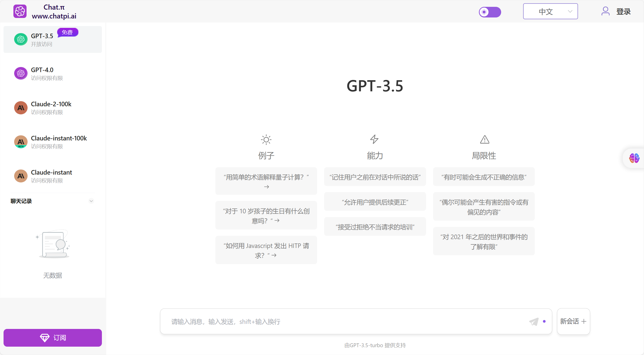Screen dimensions: 644x355
Task: Click the Claude-instant-100k beta icon
Action: [21, 142]
